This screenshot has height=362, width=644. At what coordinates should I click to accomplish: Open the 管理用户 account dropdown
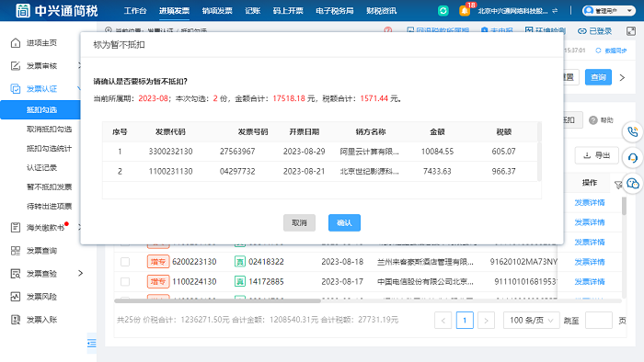coord(608,11)
